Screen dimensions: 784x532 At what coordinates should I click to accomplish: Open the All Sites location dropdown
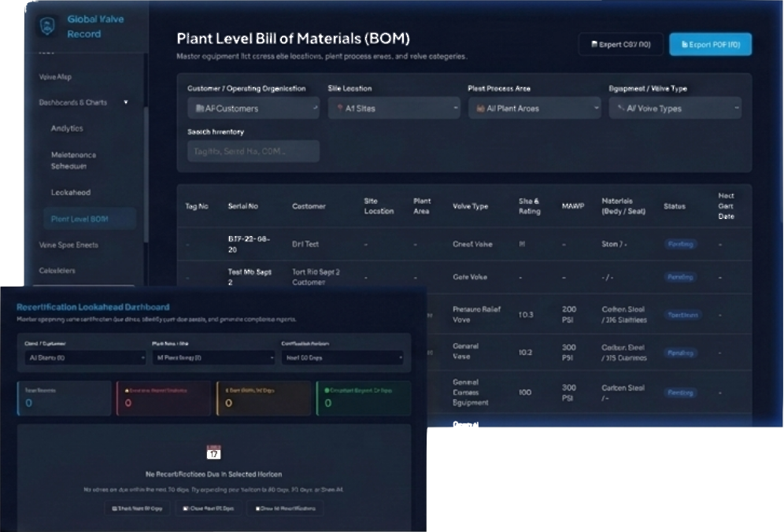[x=394, y=108]
